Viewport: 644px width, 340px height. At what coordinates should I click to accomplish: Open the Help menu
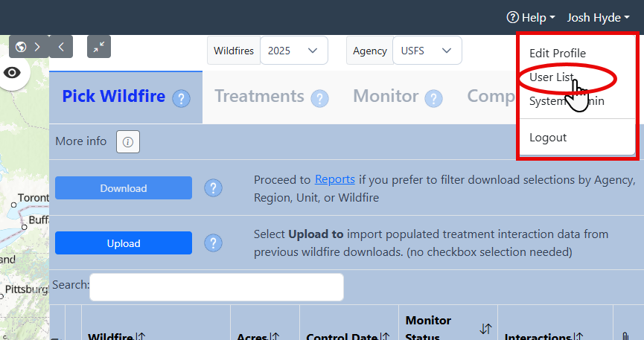coord(531,18)
